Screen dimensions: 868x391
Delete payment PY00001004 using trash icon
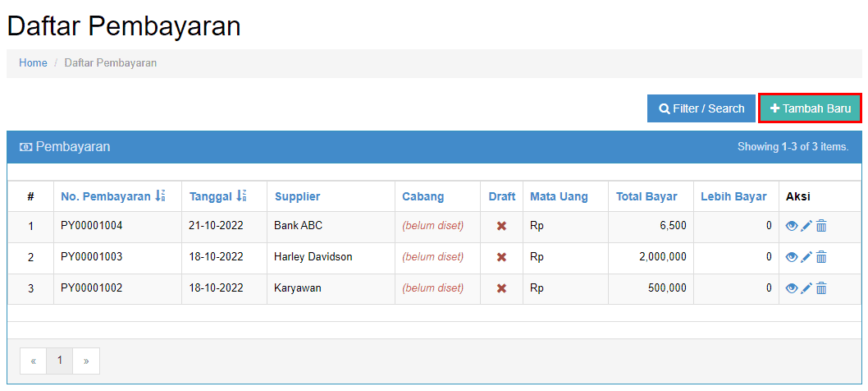tap(821, 226)
